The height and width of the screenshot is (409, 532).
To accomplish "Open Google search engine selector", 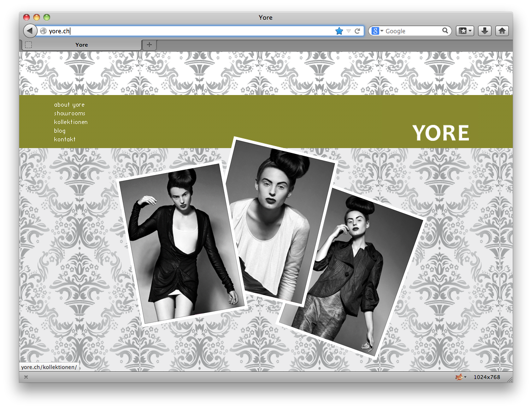I will pos(377,31).
